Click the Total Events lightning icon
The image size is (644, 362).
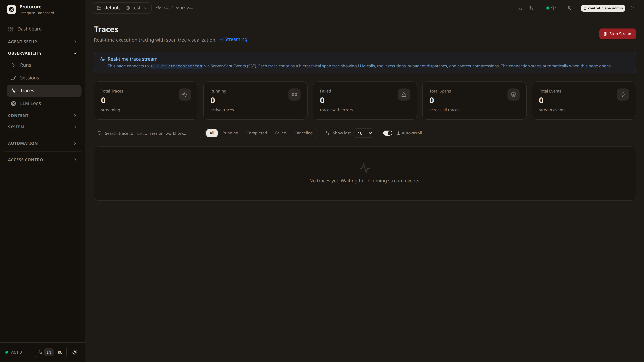[623, 94]
